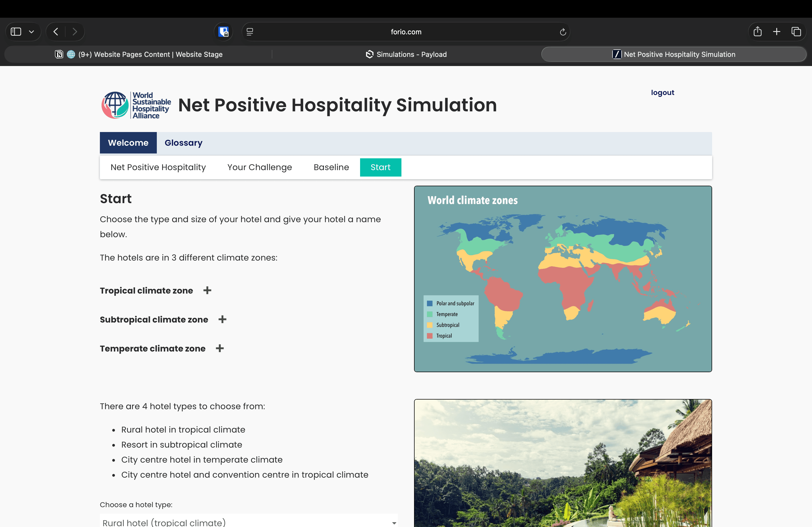Viewport: 812px width, 527px height.
Task: Switch to Simulations - Payload browser tab
Action: [406, 54]
